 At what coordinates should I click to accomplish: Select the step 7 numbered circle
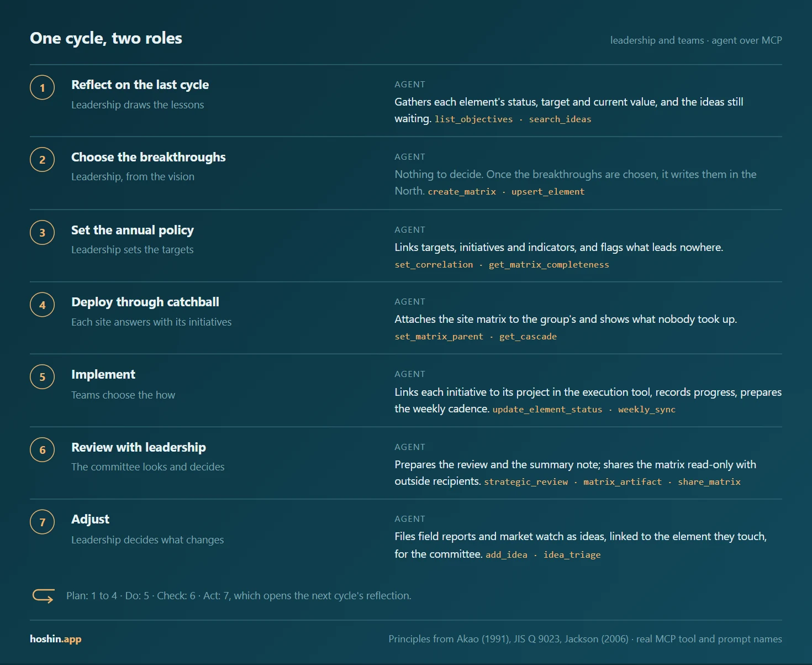(42, 522)
